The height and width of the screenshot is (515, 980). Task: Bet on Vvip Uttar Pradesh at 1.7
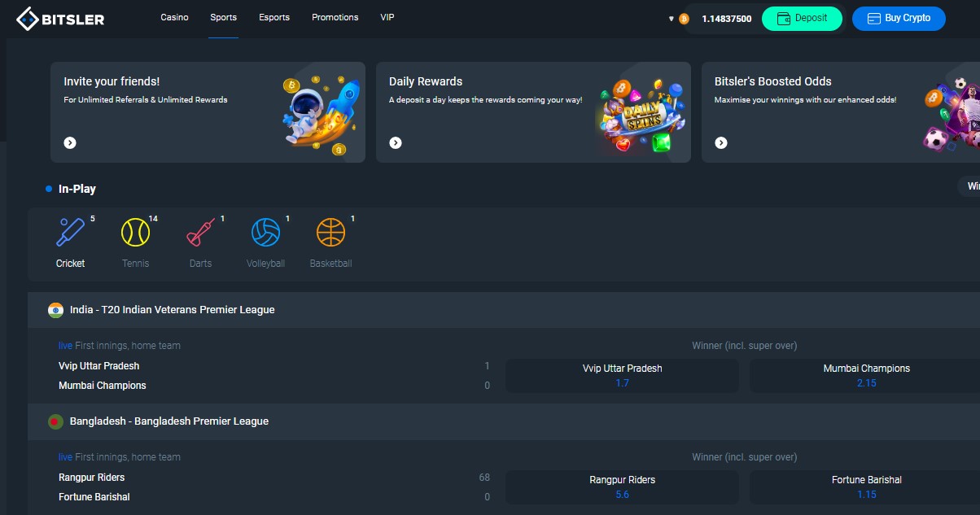(x=623, y=376)
